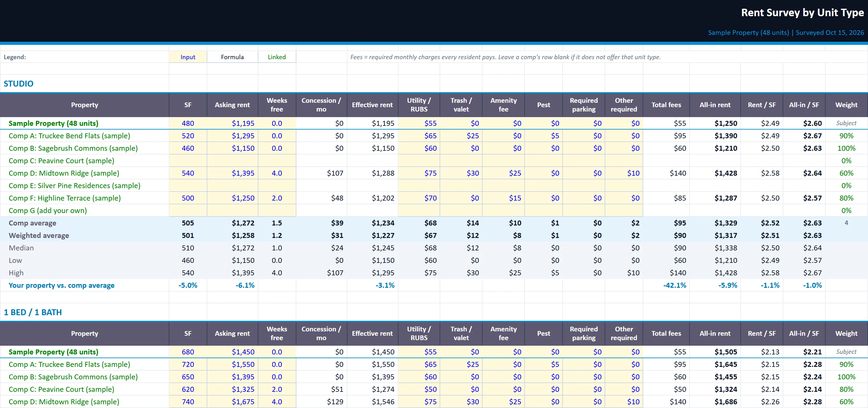Click the 'Surveyed Oct 15, 2026' subtitle text
This screenshot has width=868, height=408.
click(x=830, y=33)
